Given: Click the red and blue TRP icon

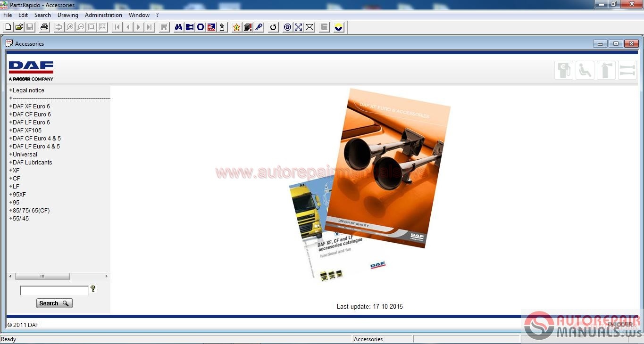Looking at the screenshot, I should pyautogui.click(x=211, y=27).
